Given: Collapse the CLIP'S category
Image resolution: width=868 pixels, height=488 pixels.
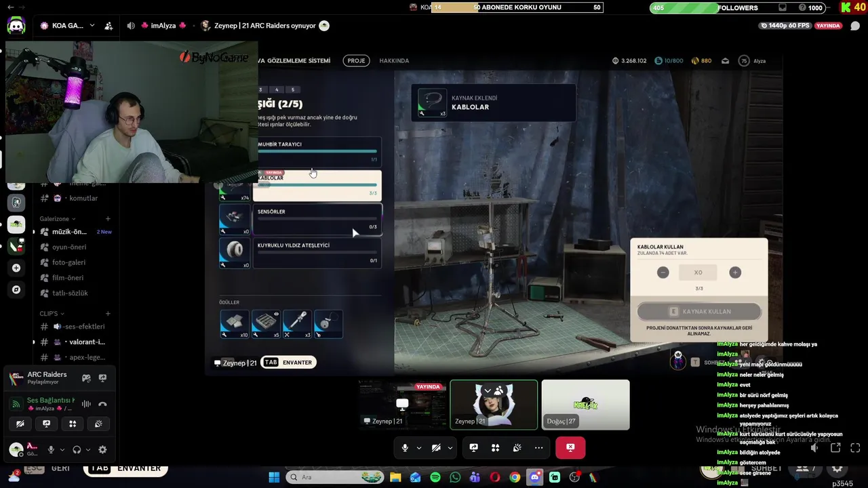Looking at the screenshot, I should coord(52,314).
